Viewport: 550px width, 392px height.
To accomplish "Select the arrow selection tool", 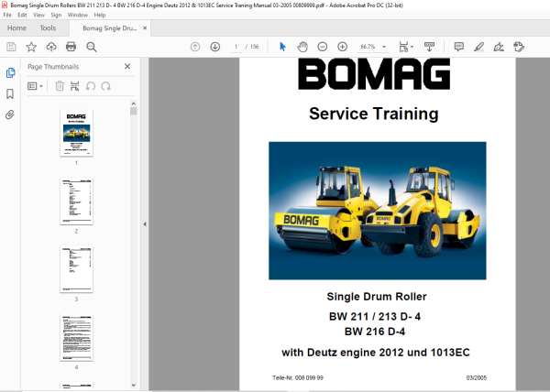I will coord(282,47).
